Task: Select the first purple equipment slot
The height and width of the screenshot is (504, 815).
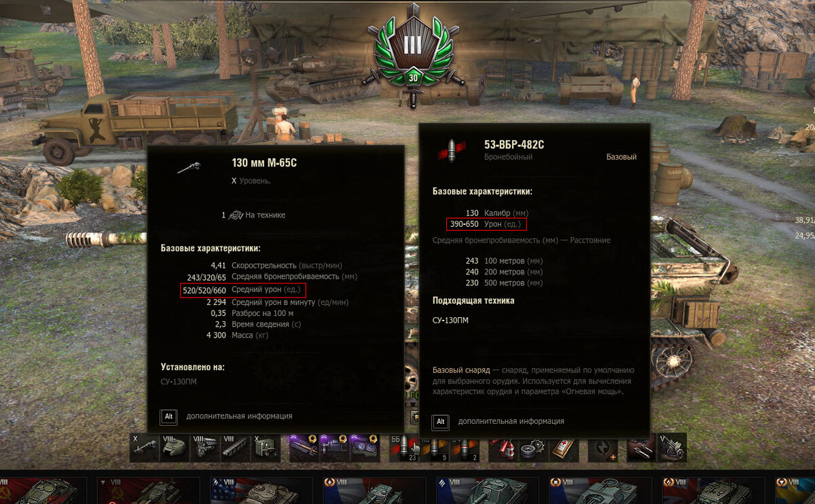Action: 303,448
